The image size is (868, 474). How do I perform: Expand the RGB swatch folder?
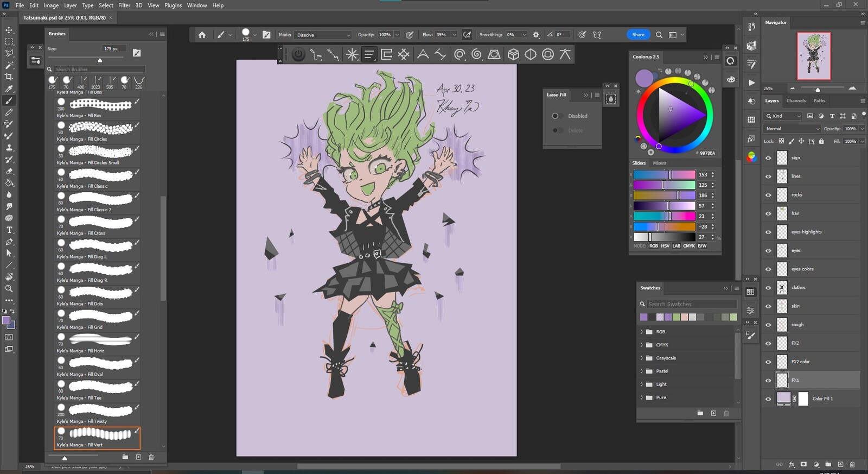(642, 332)
